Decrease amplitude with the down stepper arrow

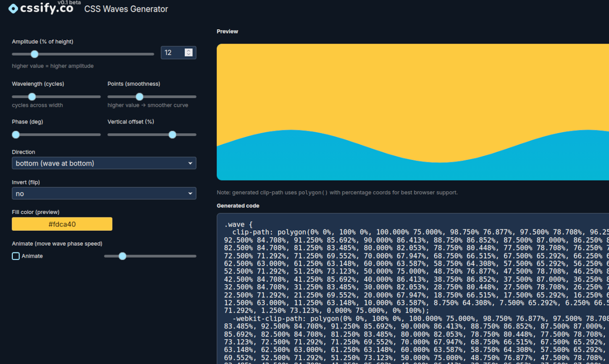tap(188, 55)
